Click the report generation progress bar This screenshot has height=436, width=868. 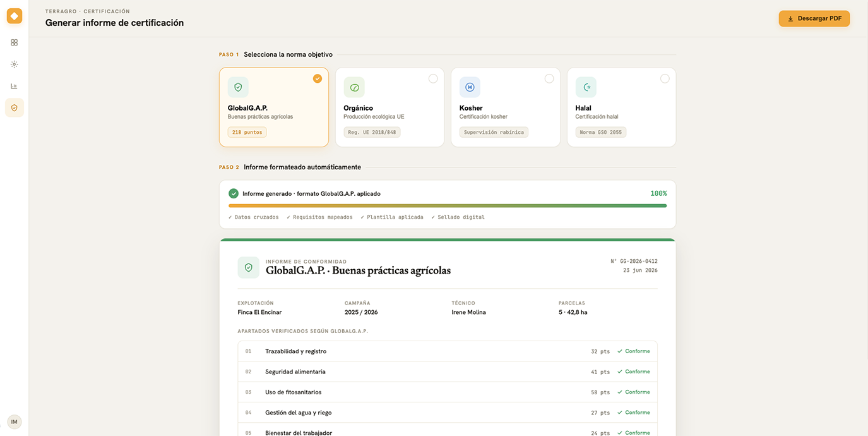tap(448, 205)
